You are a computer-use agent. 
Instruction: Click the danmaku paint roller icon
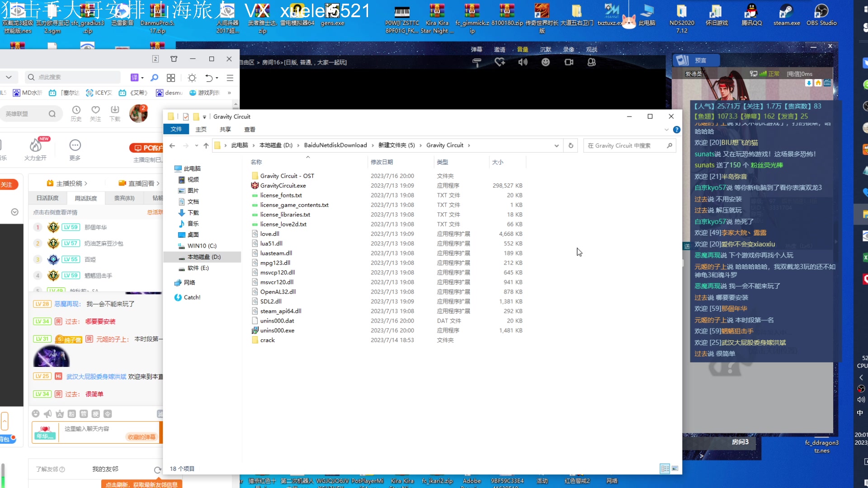(476, 62)
